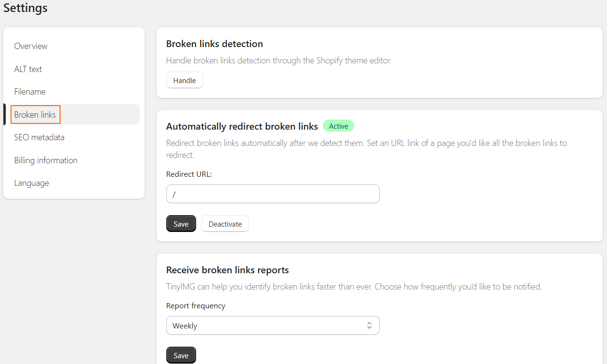Expand the Weekly frequency selector chevron
Viewport: 607px width, 364px height.
[369, 325]
